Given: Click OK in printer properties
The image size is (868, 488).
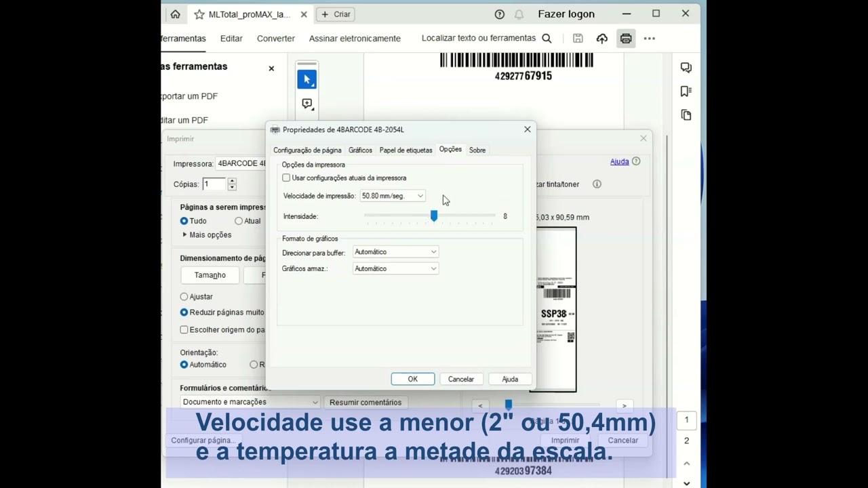Looking at the screenshot, I should [x=412, y=379].
